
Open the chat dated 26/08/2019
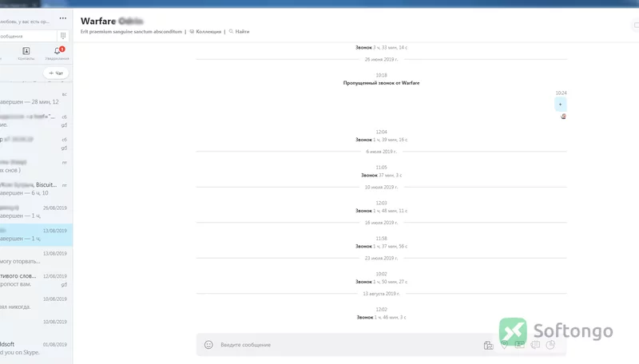tap(36, 212)
